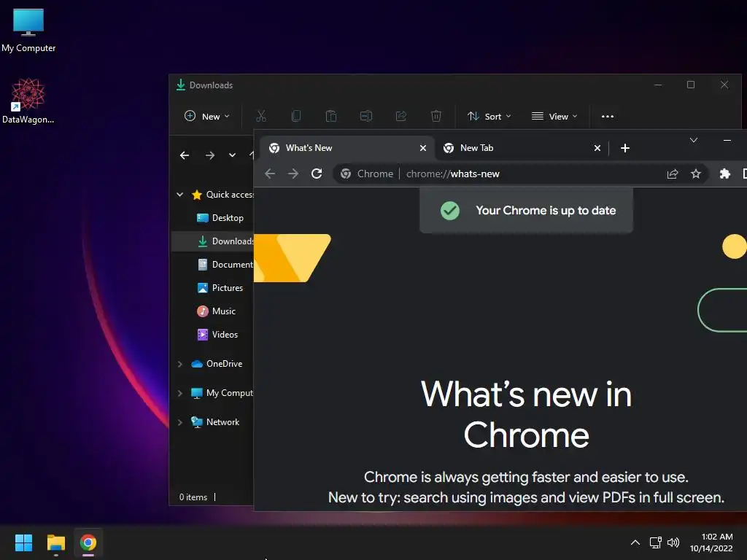Select Pictures in navigation pane
The image size is (747, 560).
tap(220, 287)
